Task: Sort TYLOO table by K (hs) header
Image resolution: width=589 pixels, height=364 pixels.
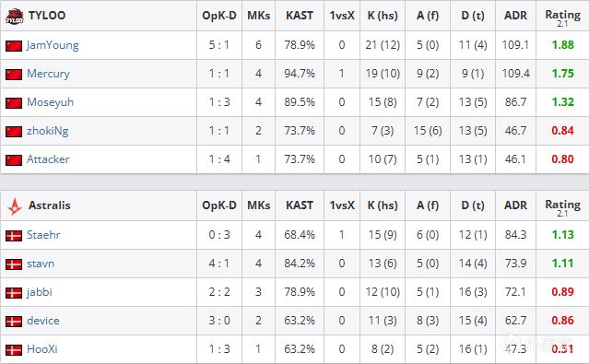Action: (383, 16)
